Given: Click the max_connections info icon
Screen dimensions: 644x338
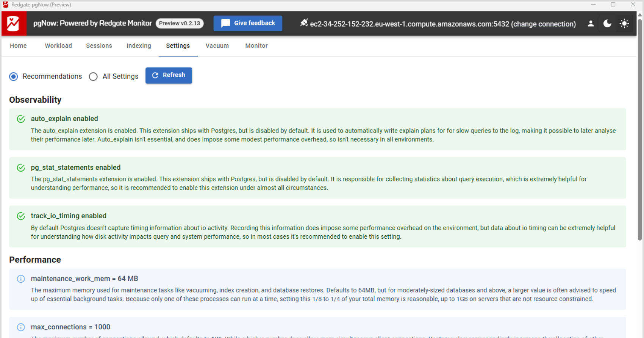Looking at the screenshot, I should [21, 327].
